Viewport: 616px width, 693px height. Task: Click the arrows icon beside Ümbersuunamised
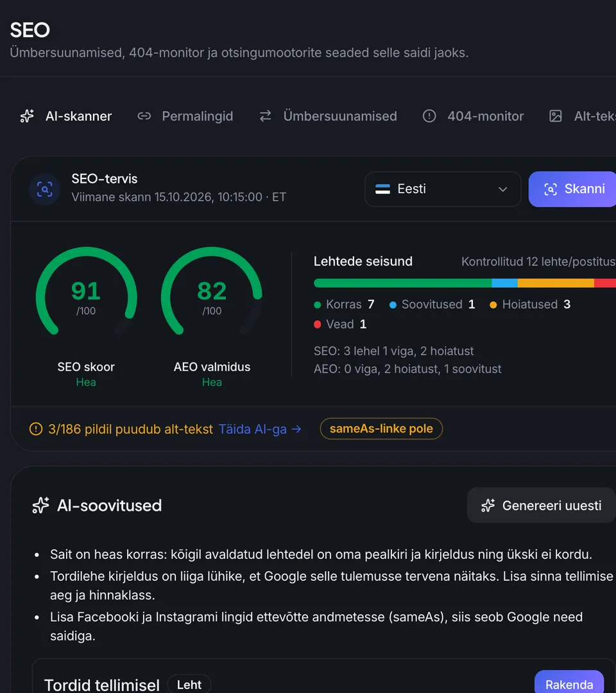click(265, 116)
